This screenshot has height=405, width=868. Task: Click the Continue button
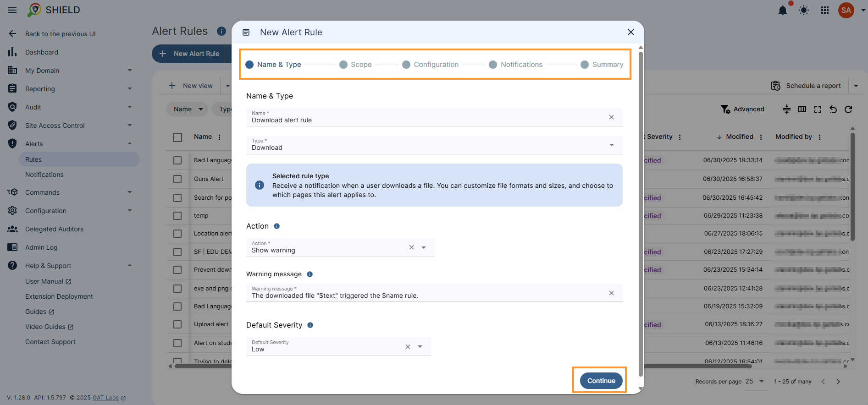click(601, 381)
